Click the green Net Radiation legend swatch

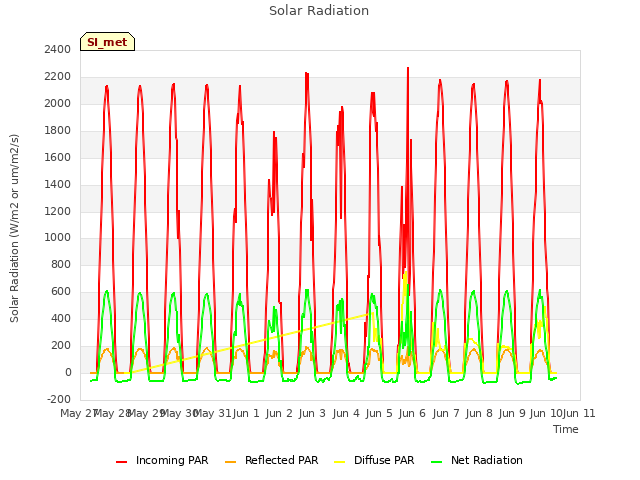[437, 462]
